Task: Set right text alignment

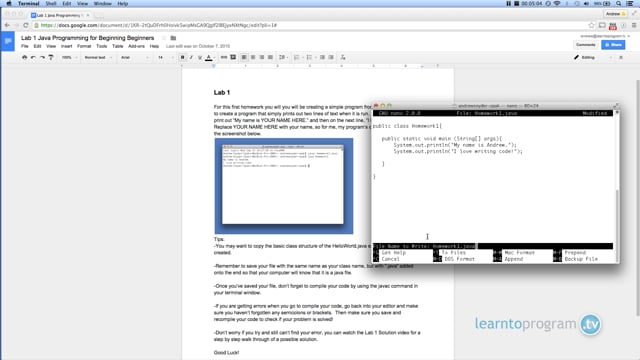Action: (262, 58)
